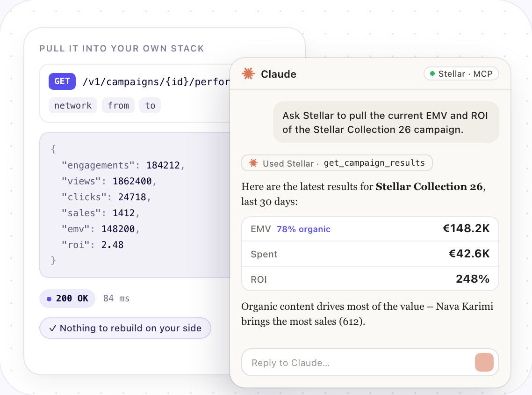Click the /v1/campaigns/{id}/perfor endpoint path
The height and width of the screenshot is (395, 532).
click(157, 82)
